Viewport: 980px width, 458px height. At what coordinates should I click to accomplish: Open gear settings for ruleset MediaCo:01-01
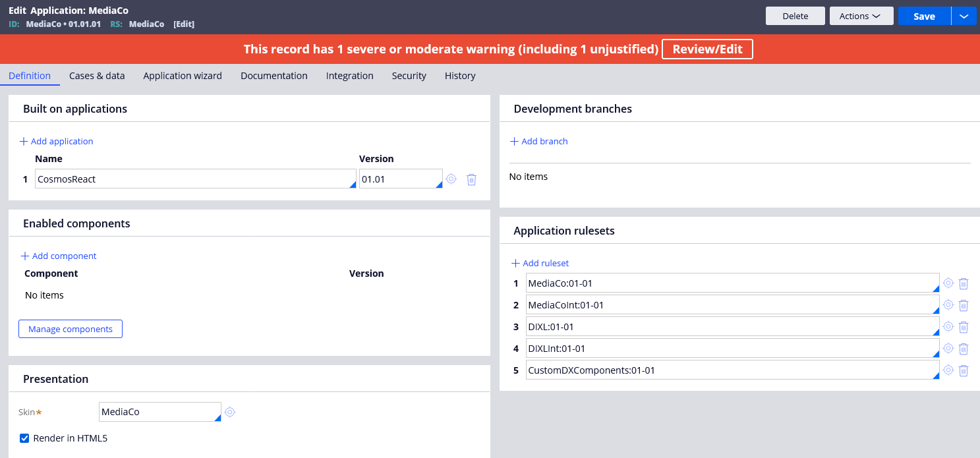pyautogui.click(x=948, y=283)
